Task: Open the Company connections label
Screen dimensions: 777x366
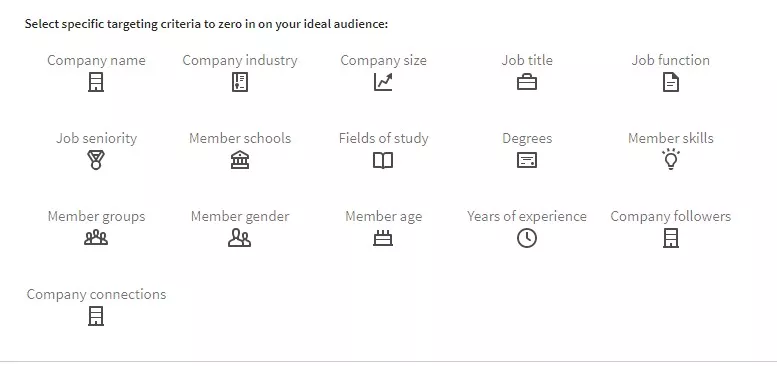Action: [96, 294]
